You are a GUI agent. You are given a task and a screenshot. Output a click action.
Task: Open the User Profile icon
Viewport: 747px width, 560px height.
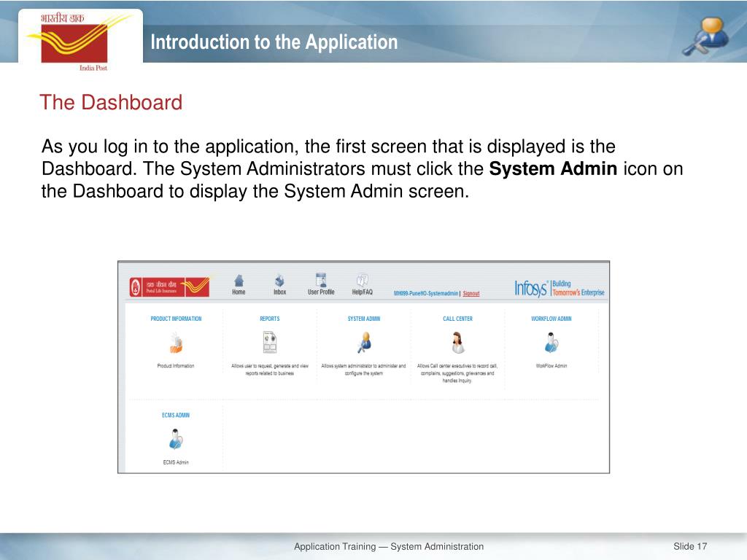point(321,280)
